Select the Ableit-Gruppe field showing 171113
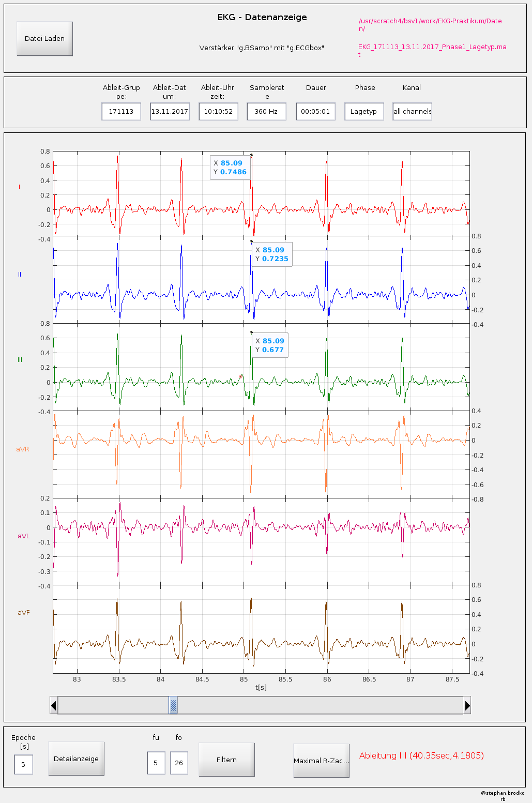 point(121,111)
